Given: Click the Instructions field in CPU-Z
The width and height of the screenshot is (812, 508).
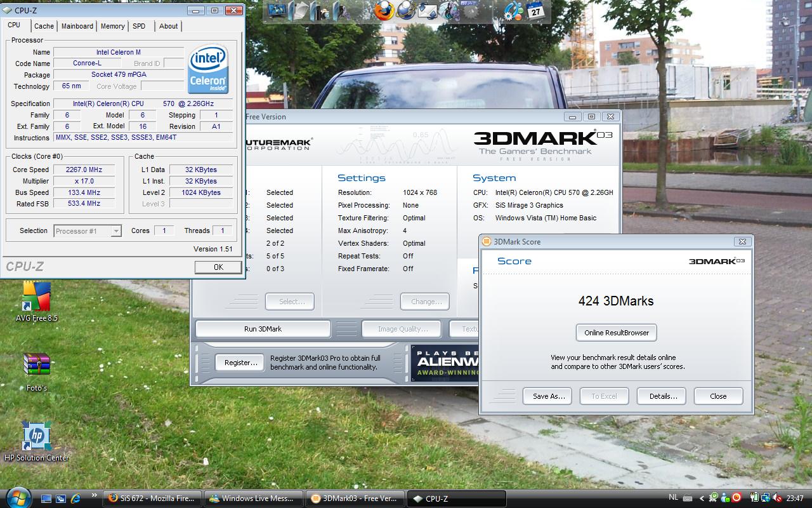Looking at the screenshot, I should [143, 137].
